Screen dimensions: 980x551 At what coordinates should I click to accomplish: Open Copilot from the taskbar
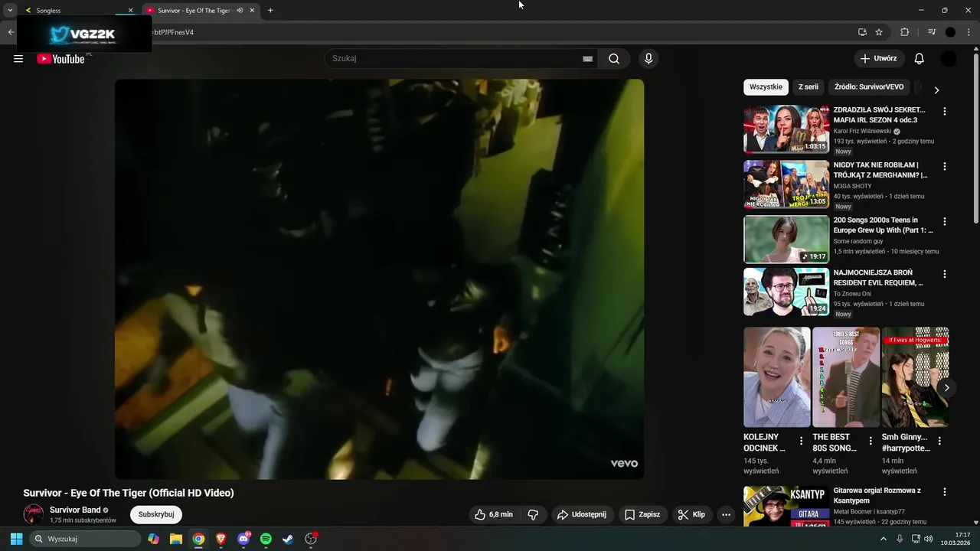(154, 539)
